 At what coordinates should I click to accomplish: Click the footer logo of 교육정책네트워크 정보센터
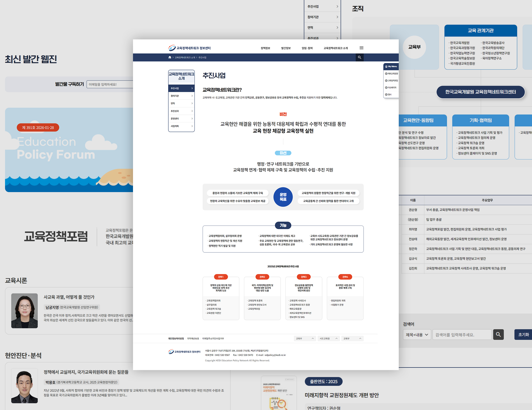(184, 352)
